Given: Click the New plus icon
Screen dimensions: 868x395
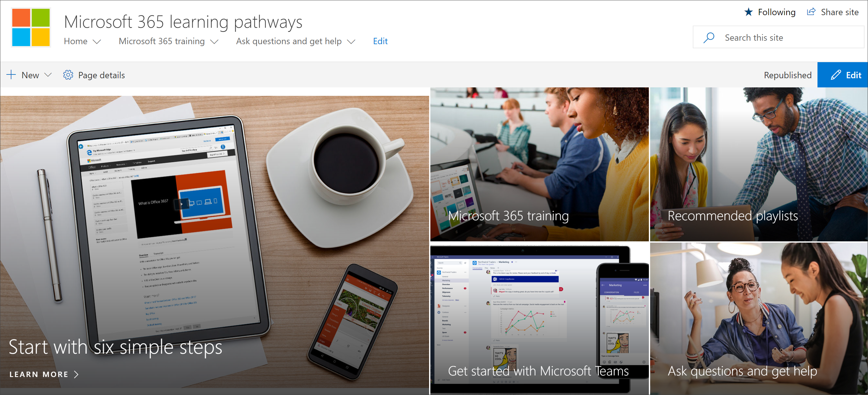Looking at the screenshot, I should (x=12, y=75).
